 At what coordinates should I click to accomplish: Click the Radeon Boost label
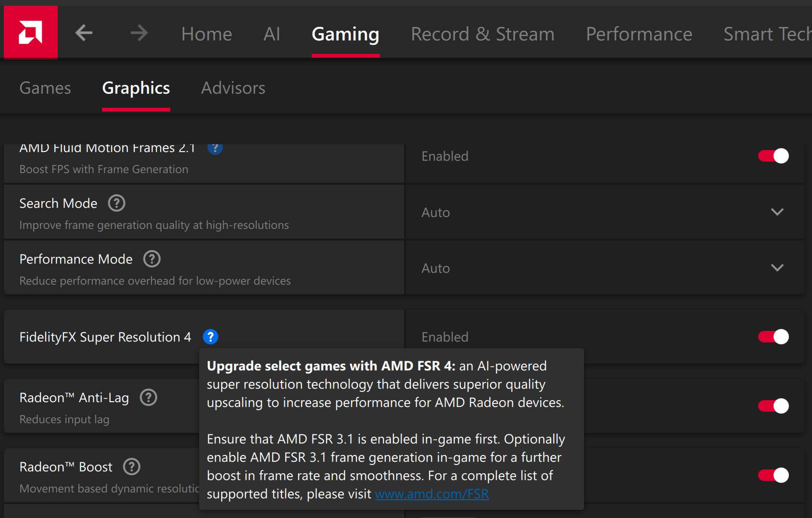coord(66,467)
